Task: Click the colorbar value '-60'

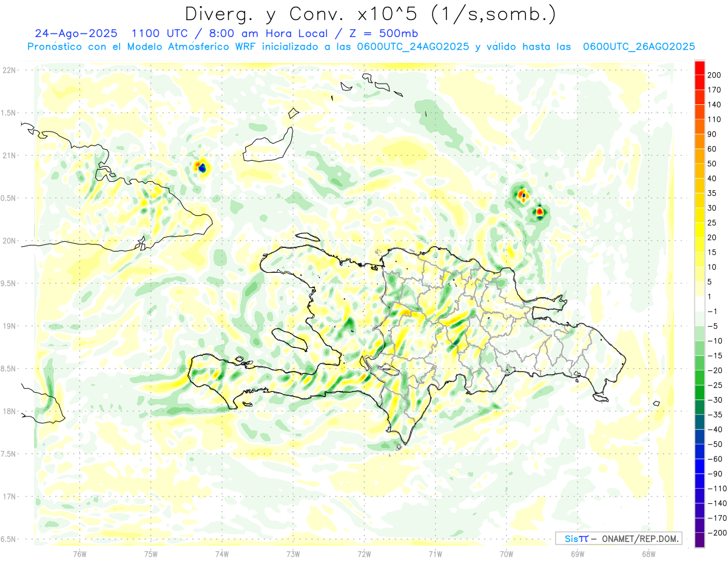Action: [715, 459]
